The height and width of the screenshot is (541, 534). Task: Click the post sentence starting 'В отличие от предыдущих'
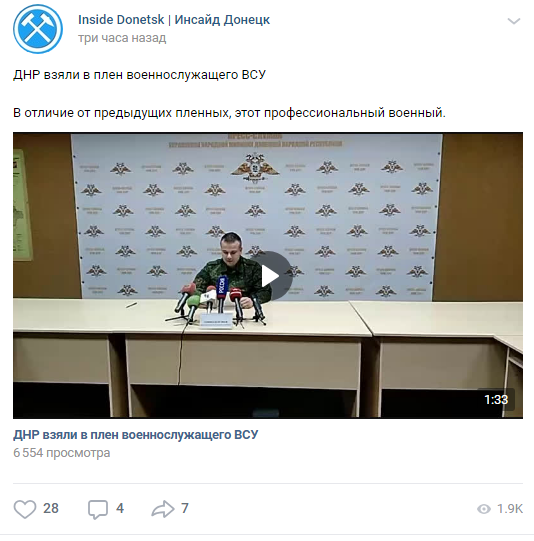pyautogui.click(x=229, y=113)
